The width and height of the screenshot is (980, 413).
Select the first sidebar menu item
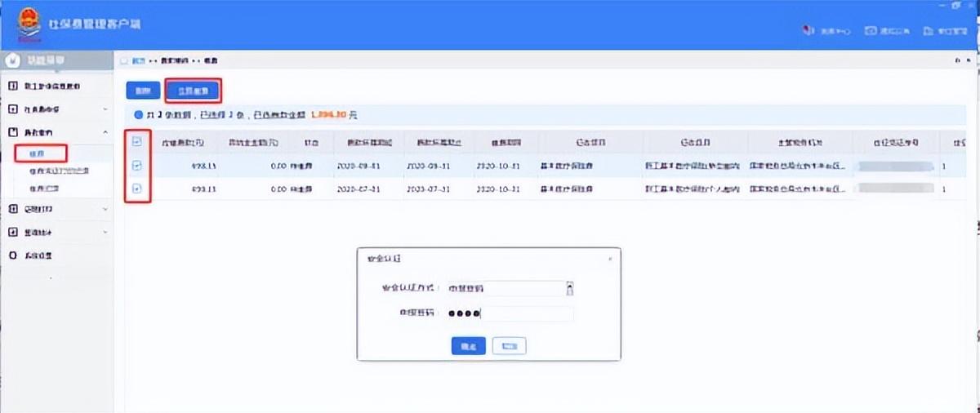point(56,86)
